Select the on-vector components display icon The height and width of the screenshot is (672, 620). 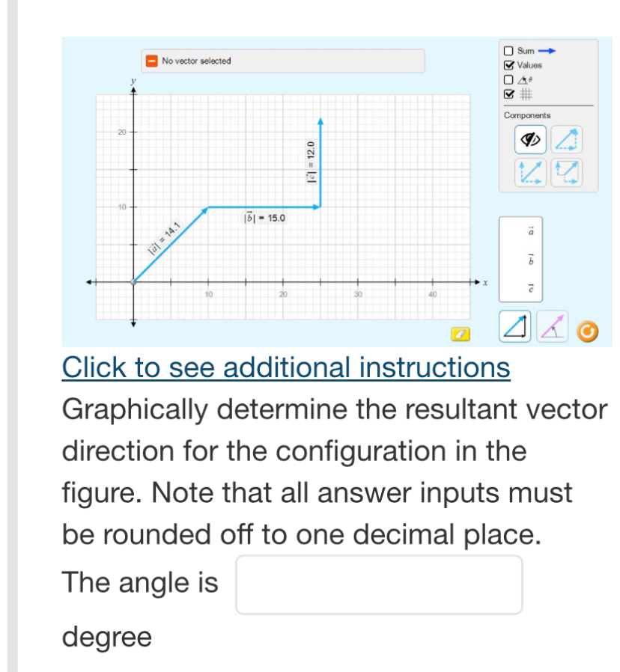(x=567, y=172)
